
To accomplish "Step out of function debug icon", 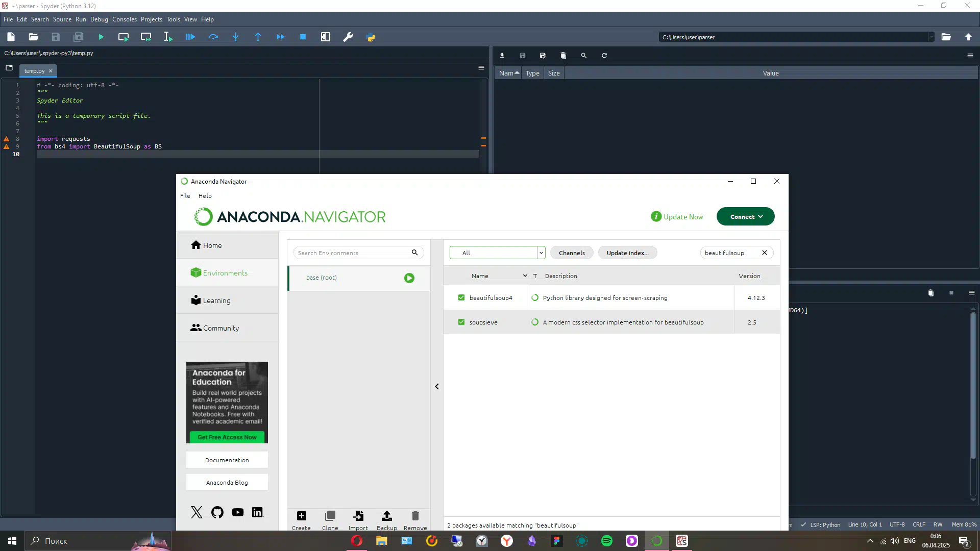I will [258, 37].
